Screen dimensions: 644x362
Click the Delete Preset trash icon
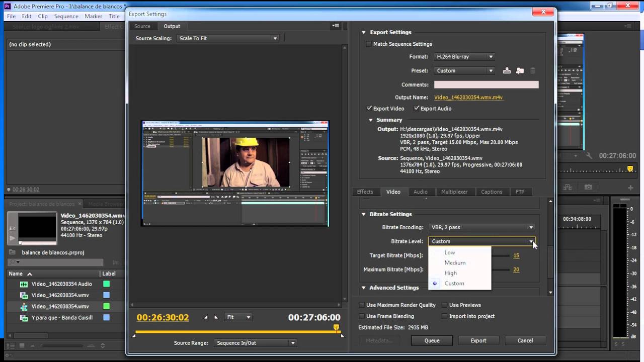[533, 71]
